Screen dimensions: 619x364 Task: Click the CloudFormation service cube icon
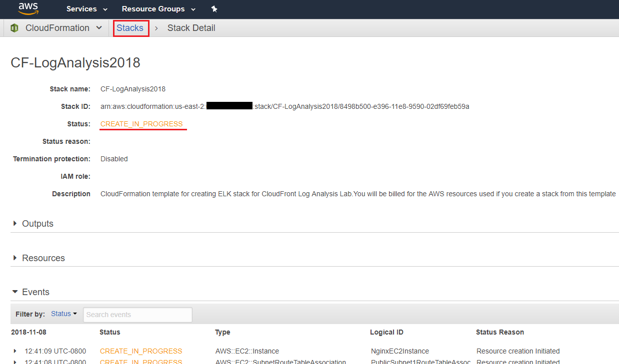click(14, 28)
